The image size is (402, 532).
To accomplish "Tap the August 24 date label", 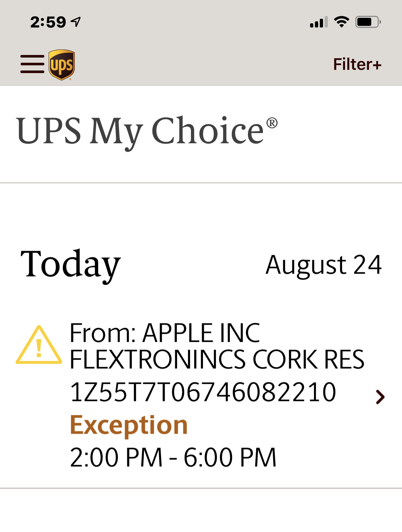I will click(323, 265).
